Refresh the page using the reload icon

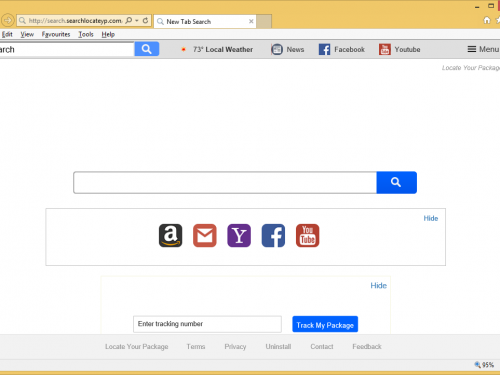pos(145,21)
